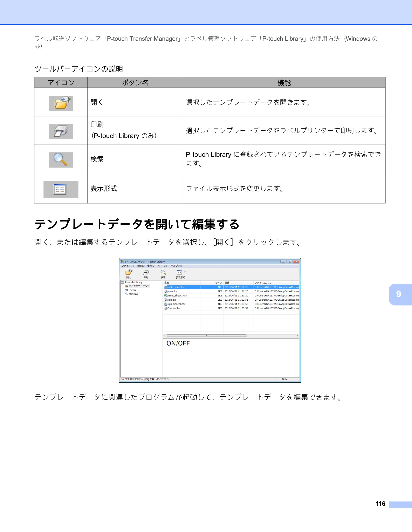Image resolution: width=412 pixels, height=532 pixels.
Task: Click the 開く (Open) toolbar icon in P-touch Library
Action: (129, 273)
